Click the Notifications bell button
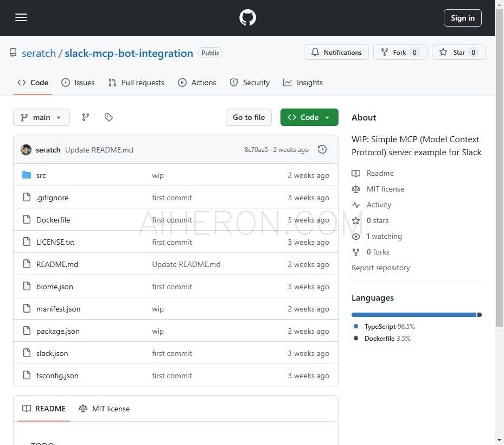 [336, 53]
